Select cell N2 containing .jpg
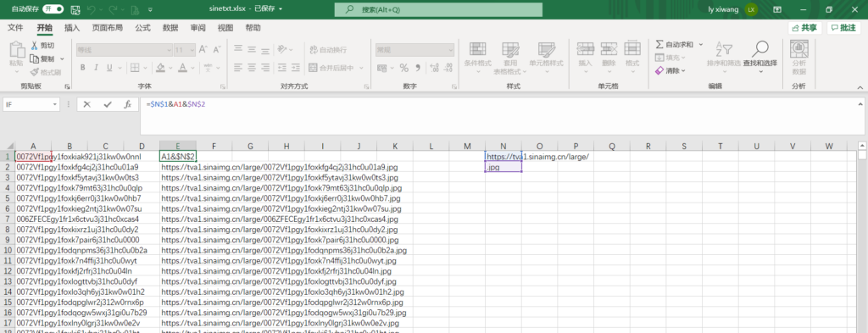Image resolution: width=868 pixels, height=333 pixels. (x=504, y=166)
